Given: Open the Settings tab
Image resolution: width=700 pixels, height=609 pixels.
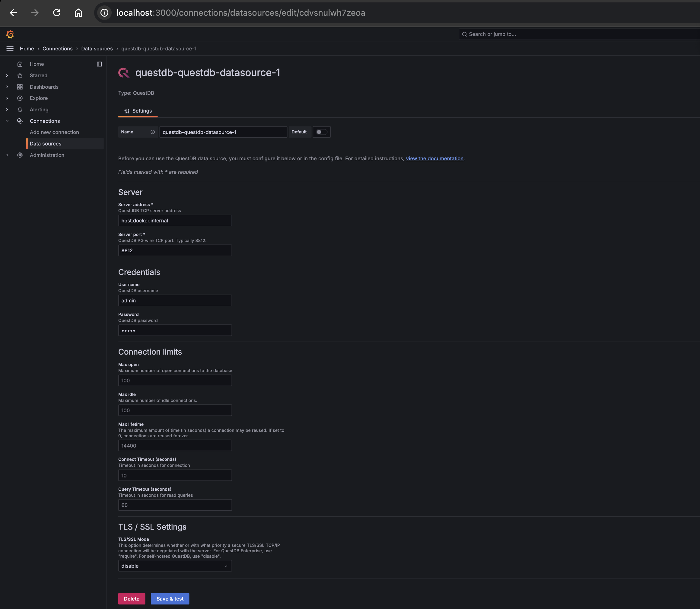Looking at the screenshot, I should point(138,111).
